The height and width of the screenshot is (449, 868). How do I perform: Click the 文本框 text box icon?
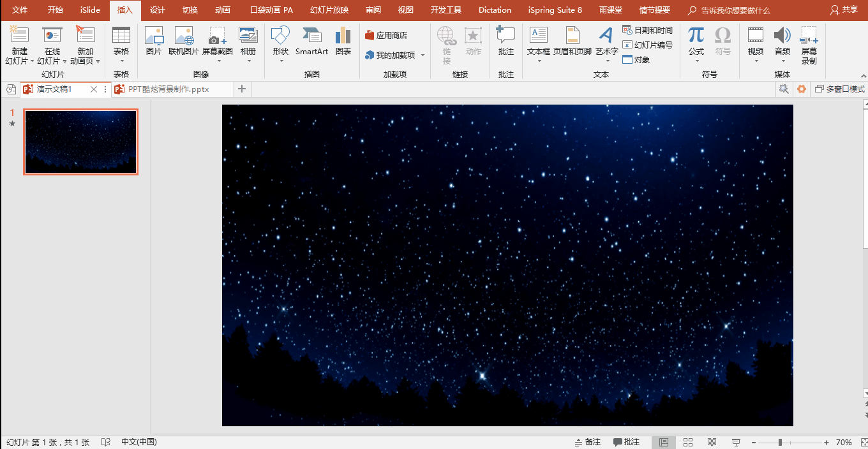pos(538,41)
